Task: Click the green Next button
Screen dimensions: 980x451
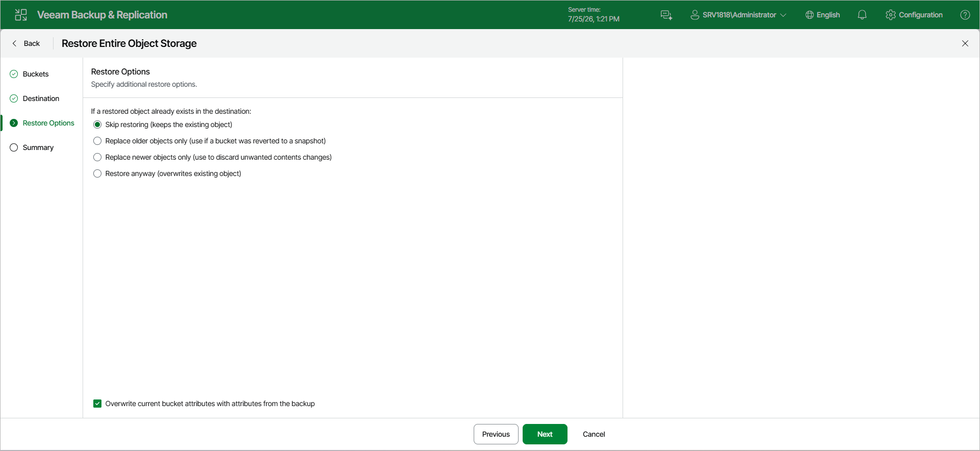Action: [x=545, y=434]
